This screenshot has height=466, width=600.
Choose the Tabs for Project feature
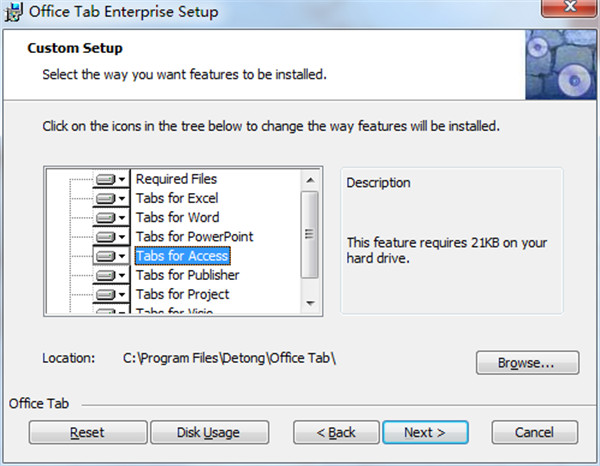(x=182, y=294)
